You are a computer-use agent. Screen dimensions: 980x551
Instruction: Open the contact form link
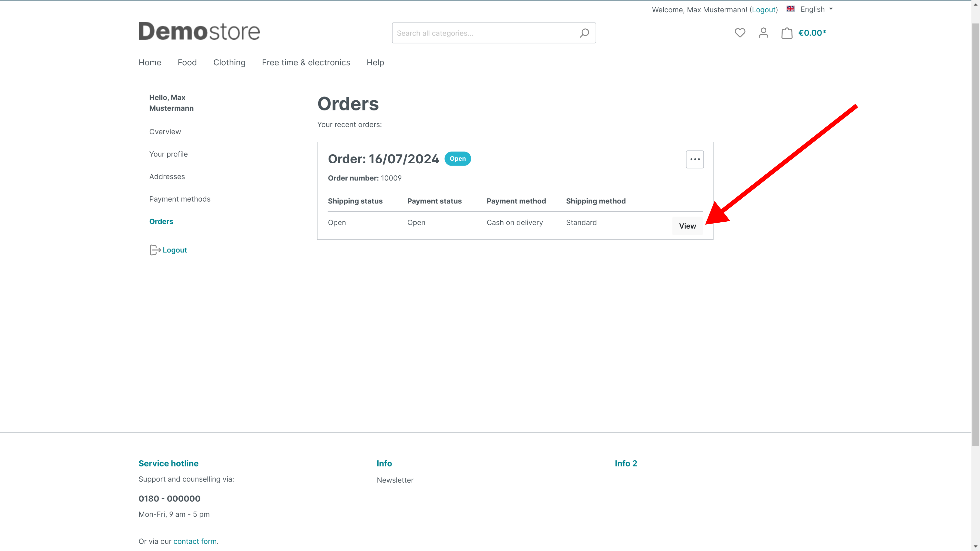point(195,541)
